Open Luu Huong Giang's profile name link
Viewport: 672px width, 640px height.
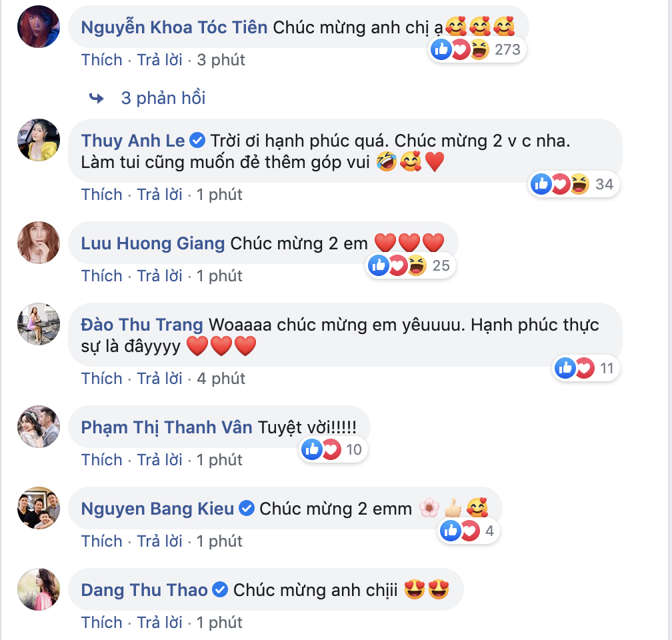[x=153, y=243]
